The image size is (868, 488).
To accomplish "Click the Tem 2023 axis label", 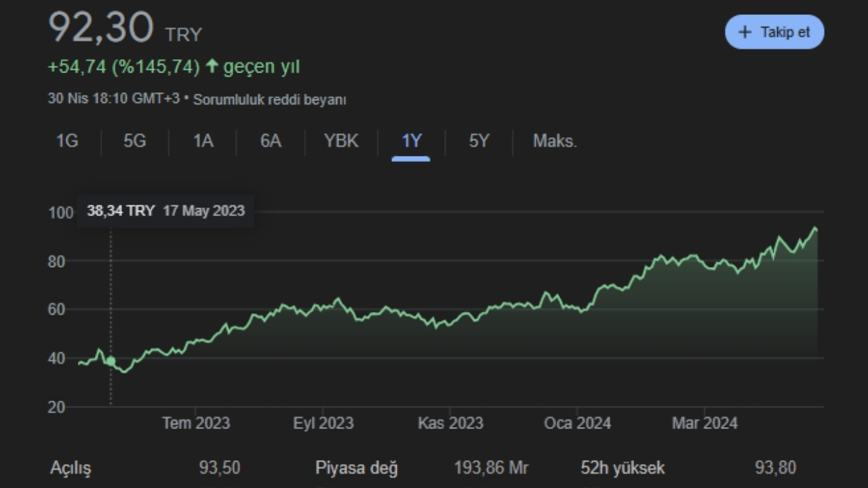I will tap(195, 424).
